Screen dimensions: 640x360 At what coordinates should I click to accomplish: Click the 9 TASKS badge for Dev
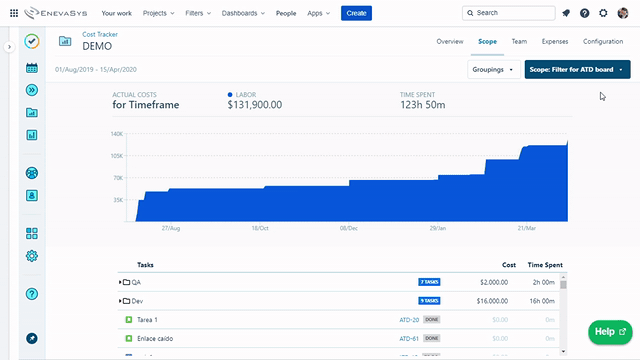(x=429, y=301)
